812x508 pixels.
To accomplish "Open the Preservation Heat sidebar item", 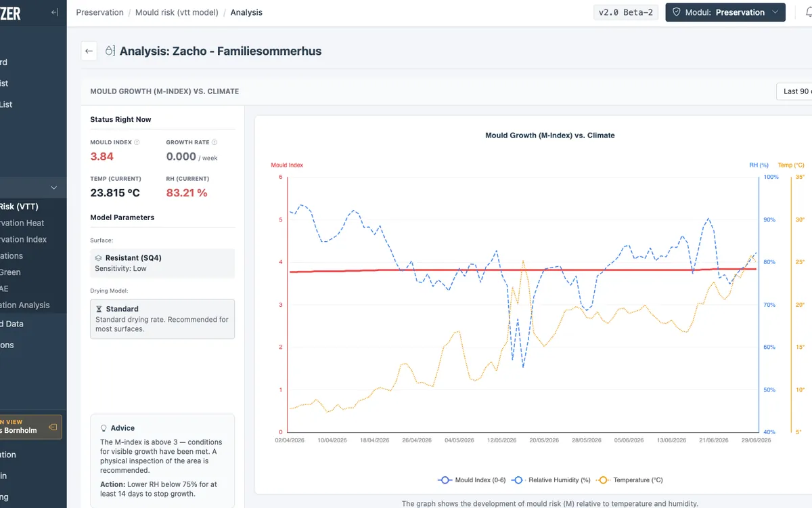I will [x=22, y=223].
